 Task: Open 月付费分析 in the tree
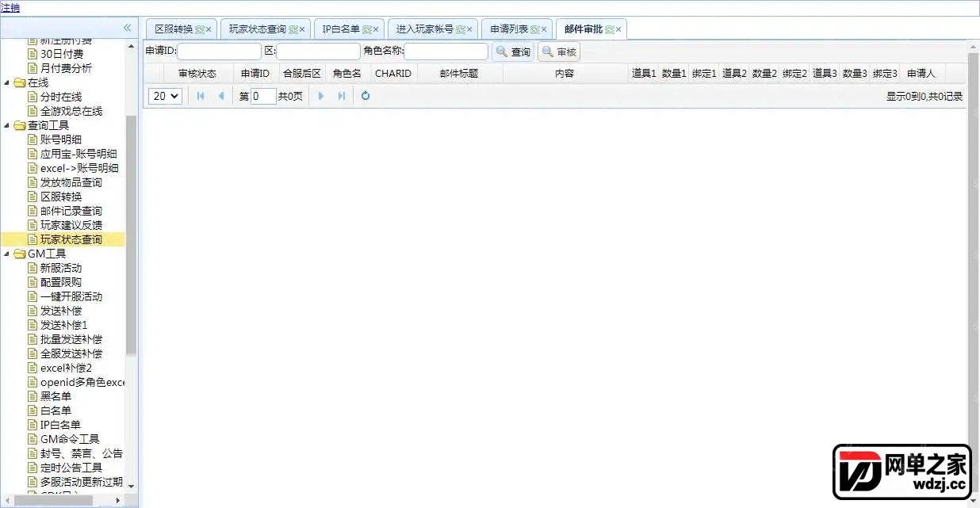[x=66, y=68]
